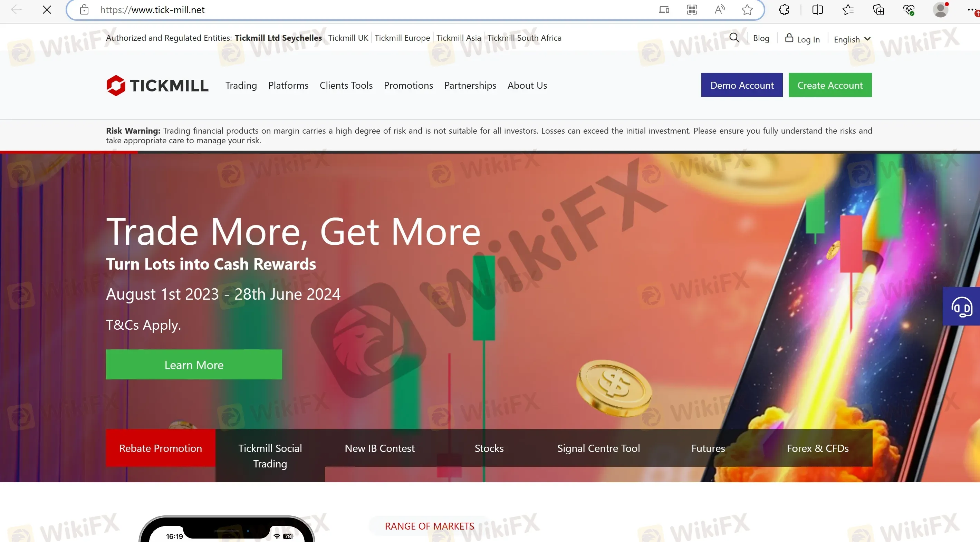Select the Tickmill Social Trading tab
The height and width of the screenshot is (542, 980).
point(270,456)
